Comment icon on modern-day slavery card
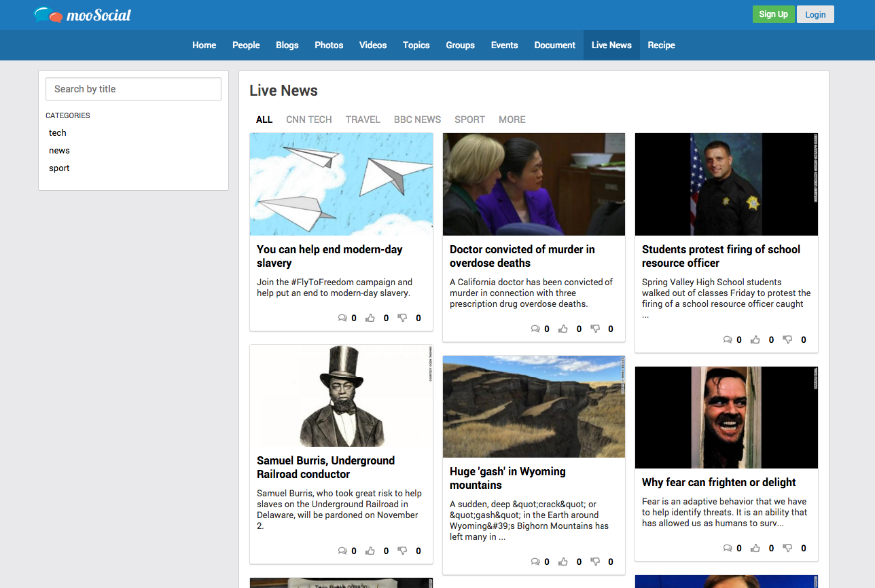 click(x=342, y=318)
